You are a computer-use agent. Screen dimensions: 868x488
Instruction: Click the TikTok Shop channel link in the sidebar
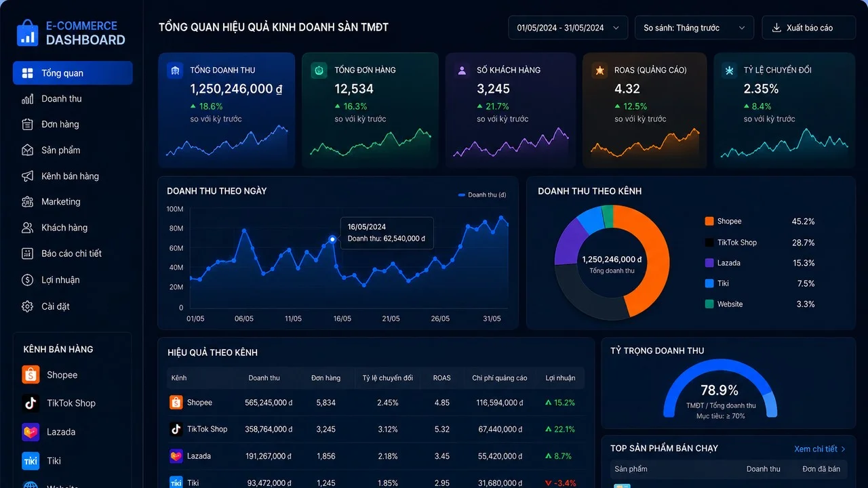click(x=59, y=403)
